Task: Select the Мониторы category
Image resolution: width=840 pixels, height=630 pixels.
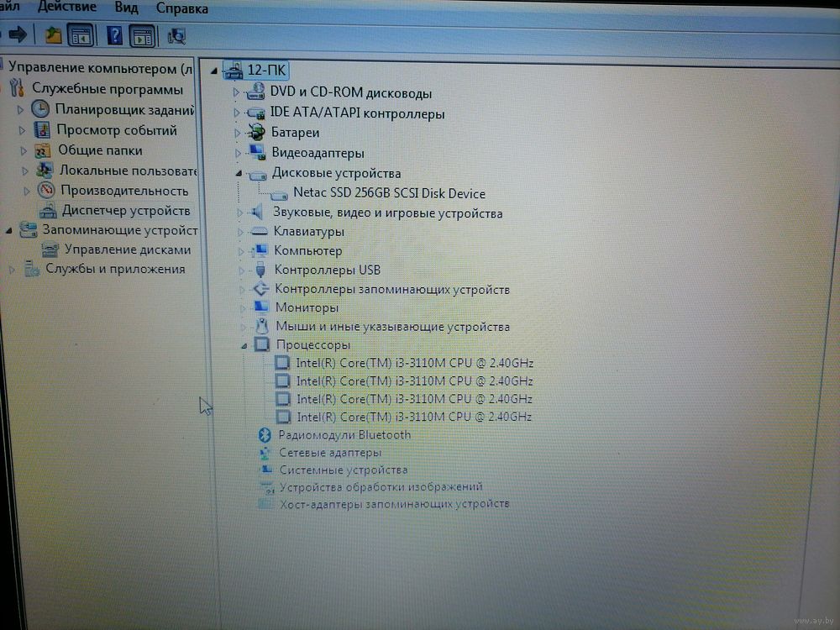Action: click(x=307, y=307)
